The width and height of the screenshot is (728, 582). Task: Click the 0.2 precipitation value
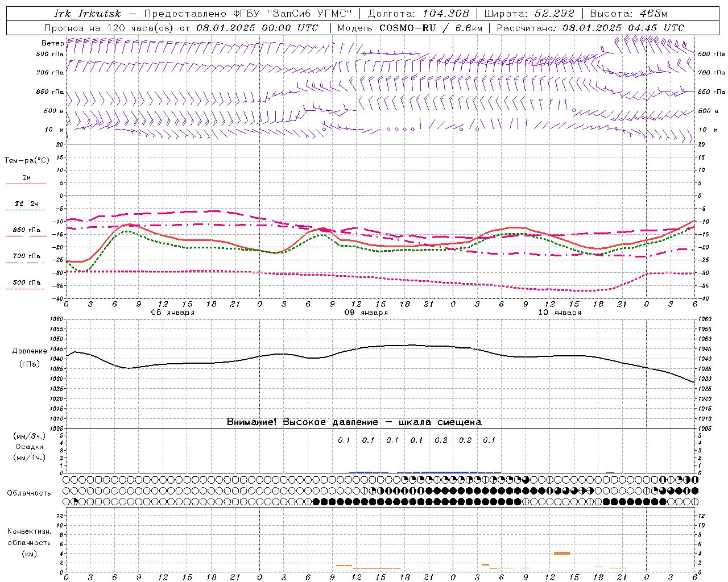tap(465, 440)
